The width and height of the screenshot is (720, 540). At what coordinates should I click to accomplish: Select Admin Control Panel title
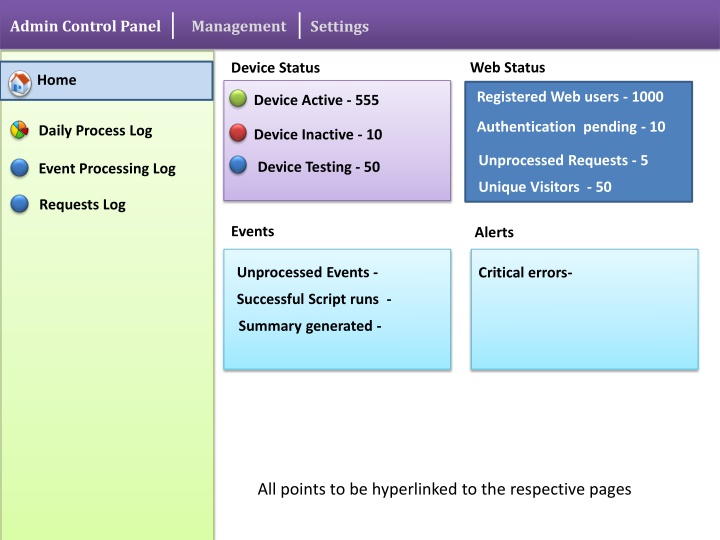pyautogui.click(x=85, y=26)
